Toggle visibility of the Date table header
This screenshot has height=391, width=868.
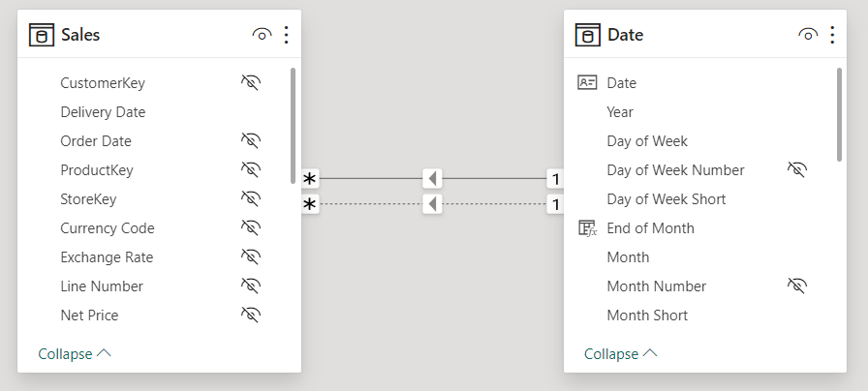(808, 35)
